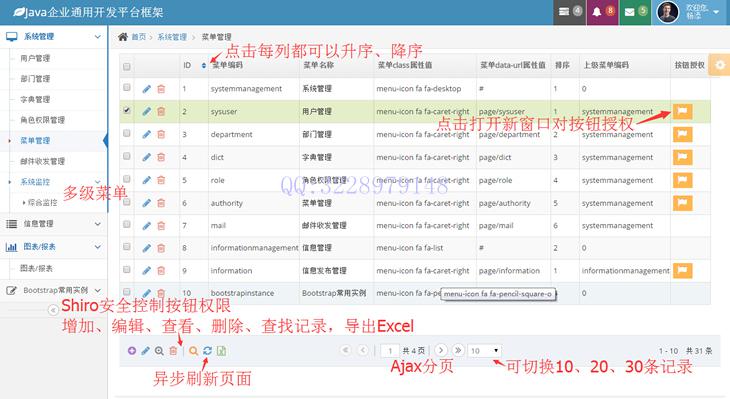Viewport: 730px width, 399px height.
Task: Open 字典管理 in the sidebar
Action: [x=35, y=99]
